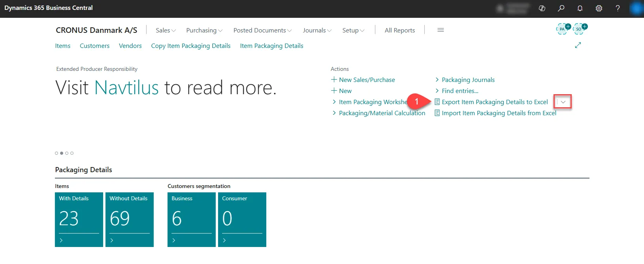644x264 pixels.
Task: Expand the page with the diagonal arrows icon
Action: tap(578, 45)
